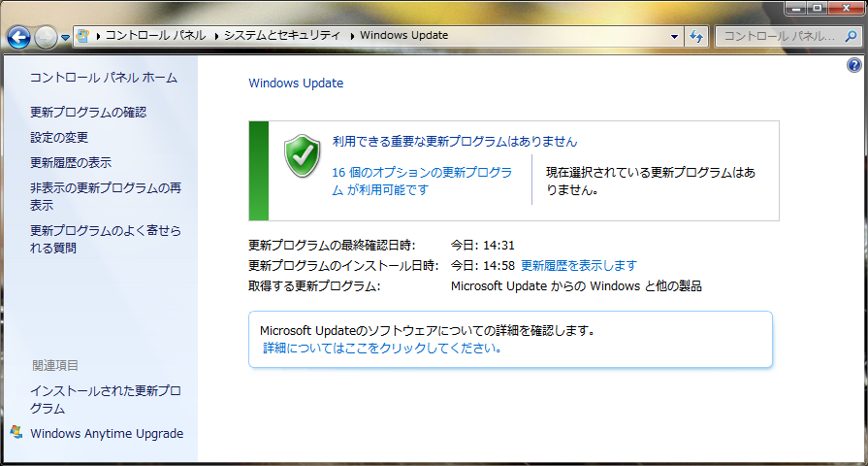This screenshot has width=868, height=466.
Task: Click the greyed forward navigation arrow
Action: pyautogui.click(x=46, y=37)
